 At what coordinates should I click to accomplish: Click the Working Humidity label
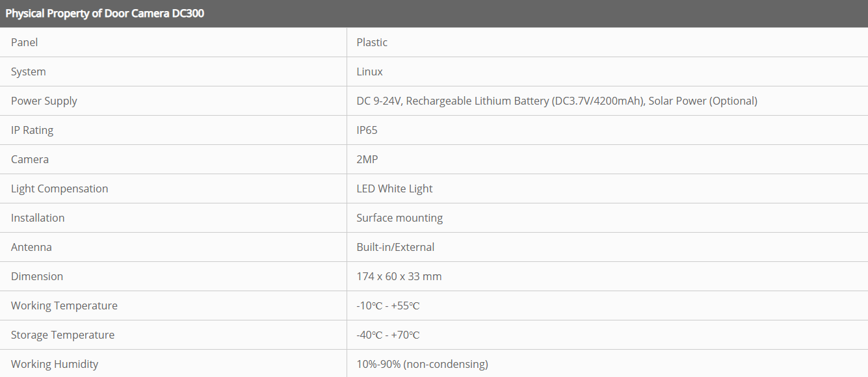click(x=55, y=364)
